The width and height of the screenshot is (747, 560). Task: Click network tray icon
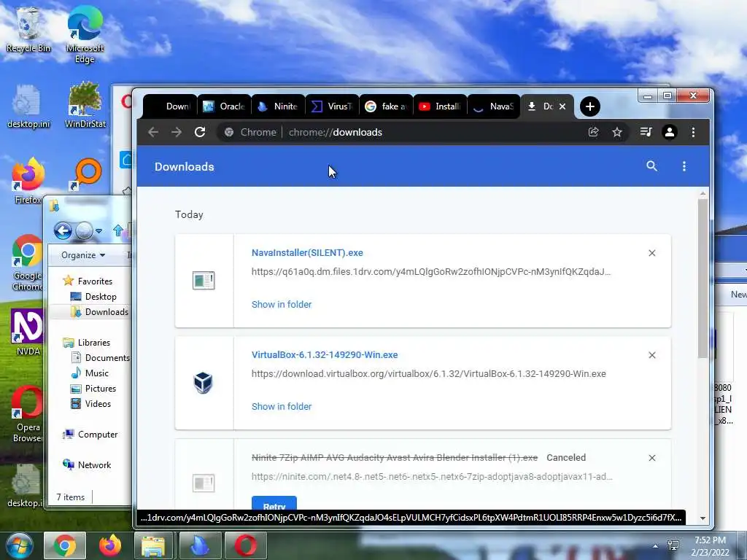tap(673, 545)
